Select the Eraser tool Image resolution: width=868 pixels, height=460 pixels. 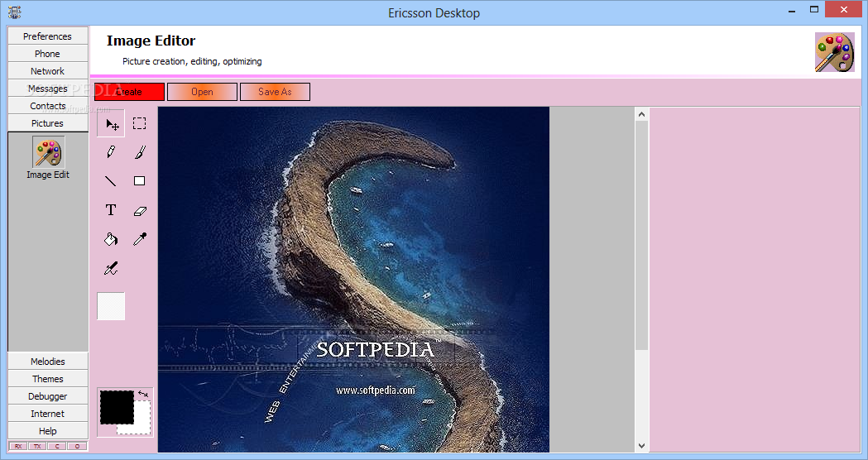coord(140,210)
